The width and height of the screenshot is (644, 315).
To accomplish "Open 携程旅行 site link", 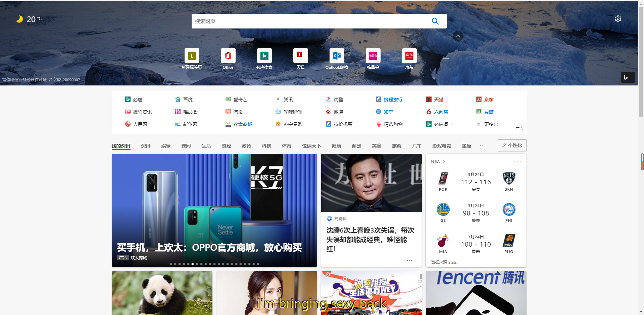I will pos(389,100).
